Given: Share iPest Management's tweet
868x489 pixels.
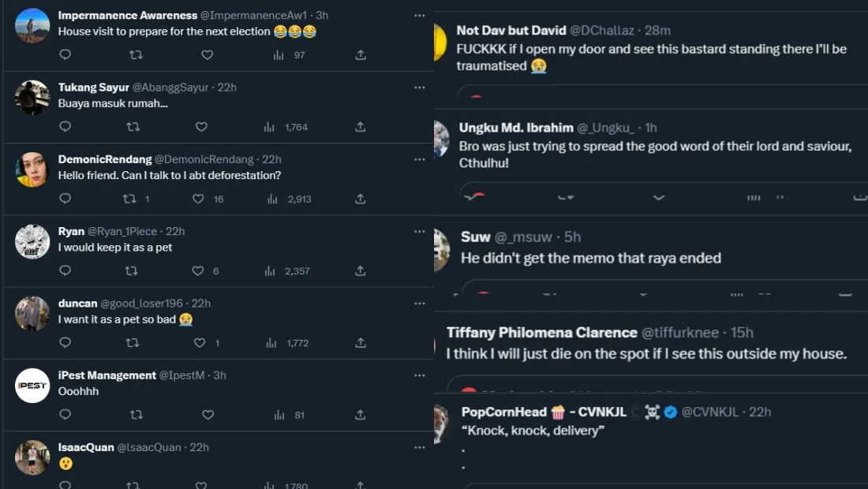Looking at the screenshot, I should pos(360,414).
